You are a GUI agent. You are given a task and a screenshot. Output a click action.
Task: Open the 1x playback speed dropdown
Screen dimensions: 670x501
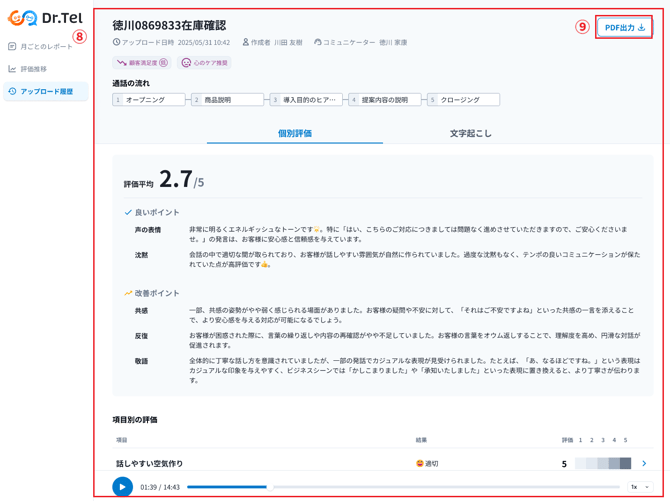(x=640, y=487)
